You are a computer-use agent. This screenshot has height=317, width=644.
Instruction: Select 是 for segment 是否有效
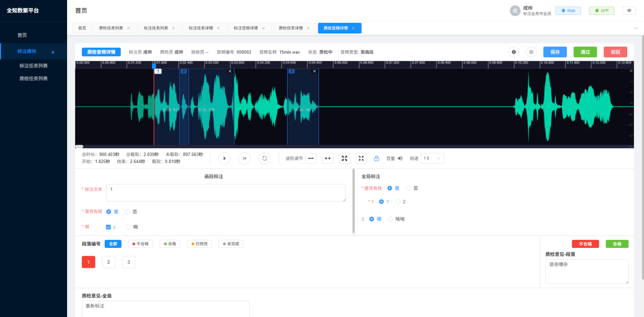[x=109, y=211]
